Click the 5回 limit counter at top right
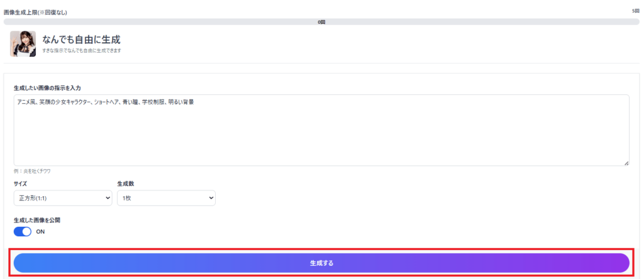 pyautogui.click(x=636, y=11)
